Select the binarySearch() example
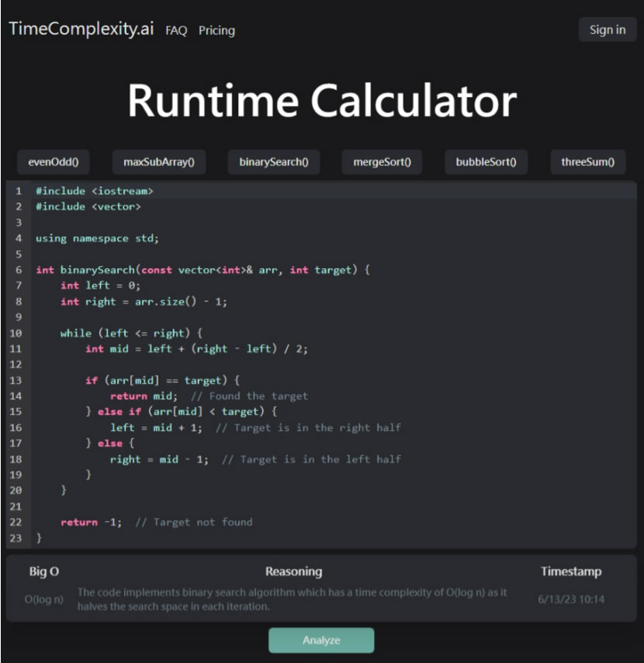 click(x=274, y=162)
